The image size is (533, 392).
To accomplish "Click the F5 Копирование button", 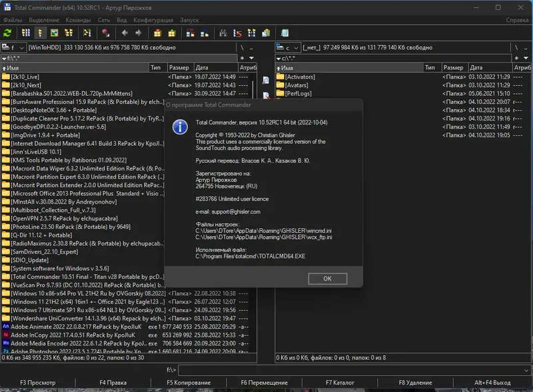I will pos(189,383).
